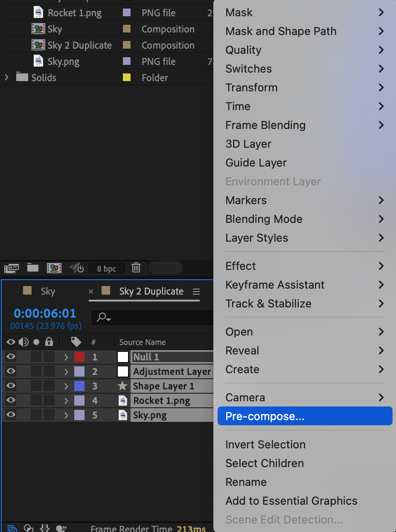Expand Shape Layer 1 properties
This screenshot has height=532, width=396.
(x=66, y=386)
